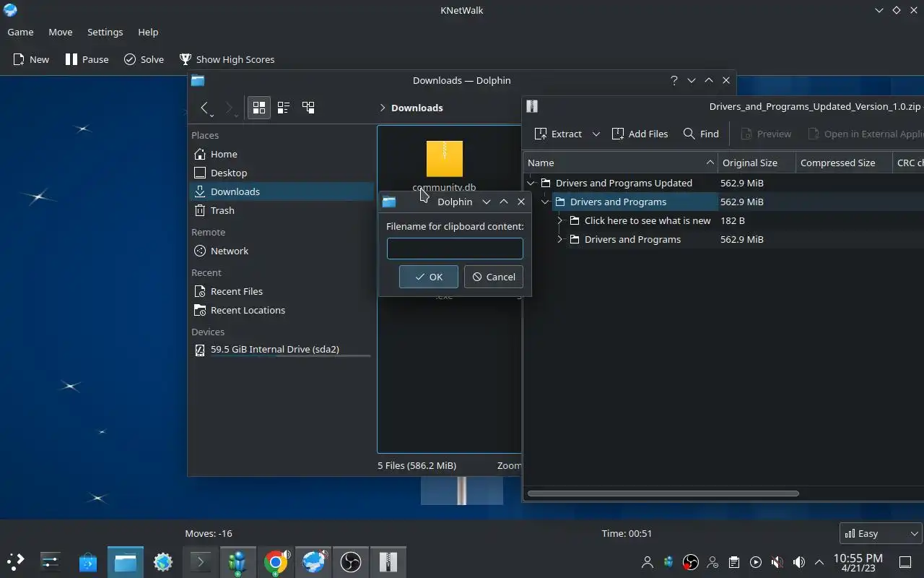Open the Easy difficulty dropdown

point(881,533)
